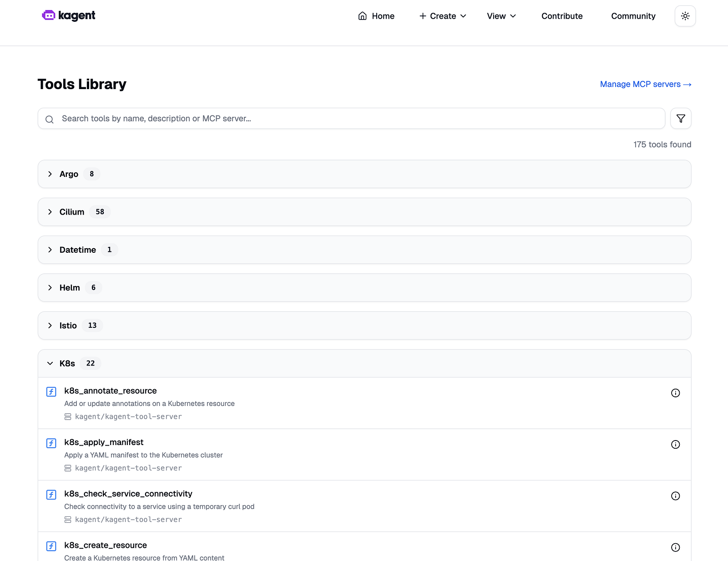
Task: Select the k8s_check_service_connectivity tool name
Action: pos(128,494)
